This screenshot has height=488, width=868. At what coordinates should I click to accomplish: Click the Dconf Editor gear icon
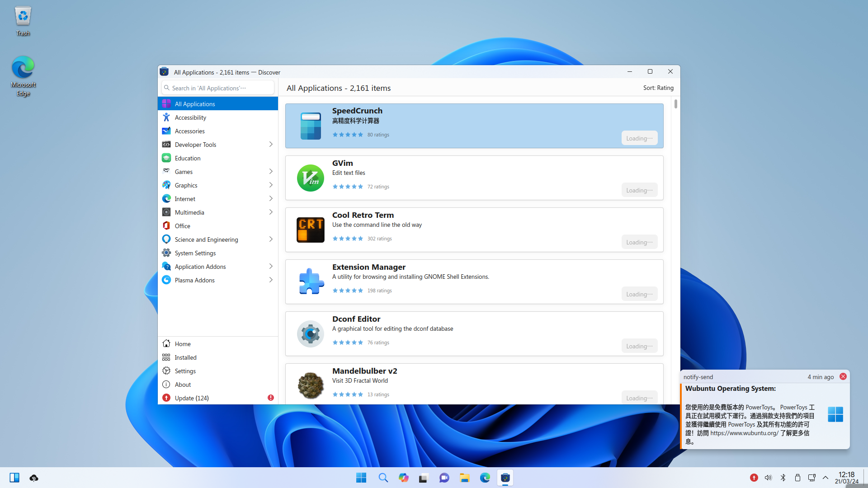[310, 334]
